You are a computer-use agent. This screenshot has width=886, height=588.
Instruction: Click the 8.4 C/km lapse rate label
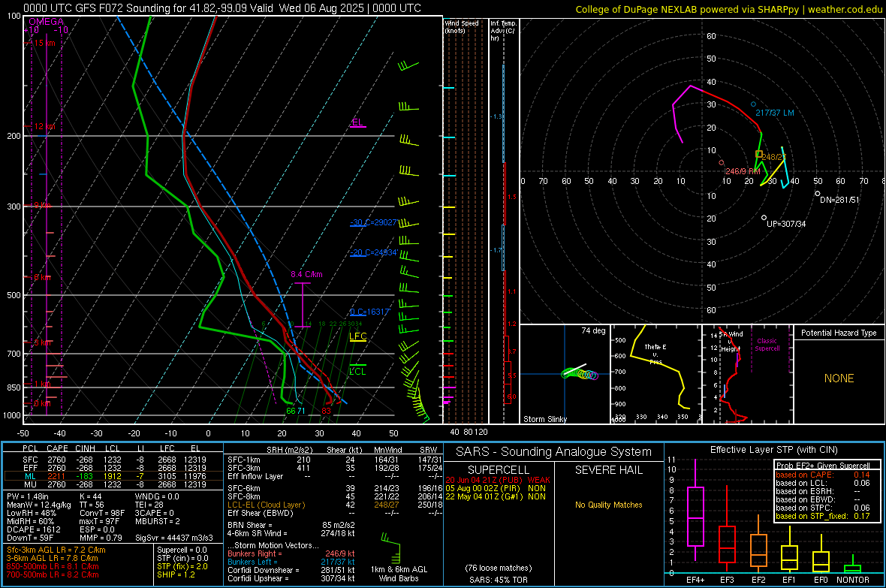(x=306, y=274)
